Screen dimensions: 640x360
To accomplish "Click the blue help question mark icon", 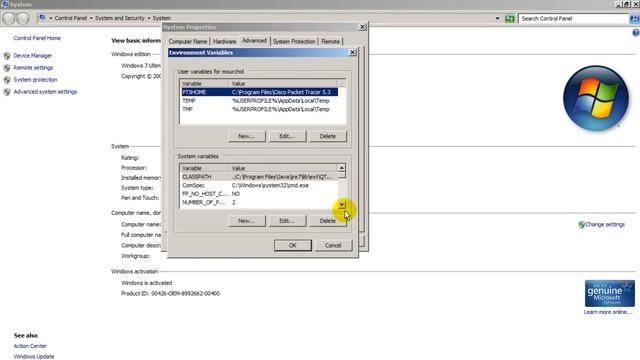I will (636, 33).
